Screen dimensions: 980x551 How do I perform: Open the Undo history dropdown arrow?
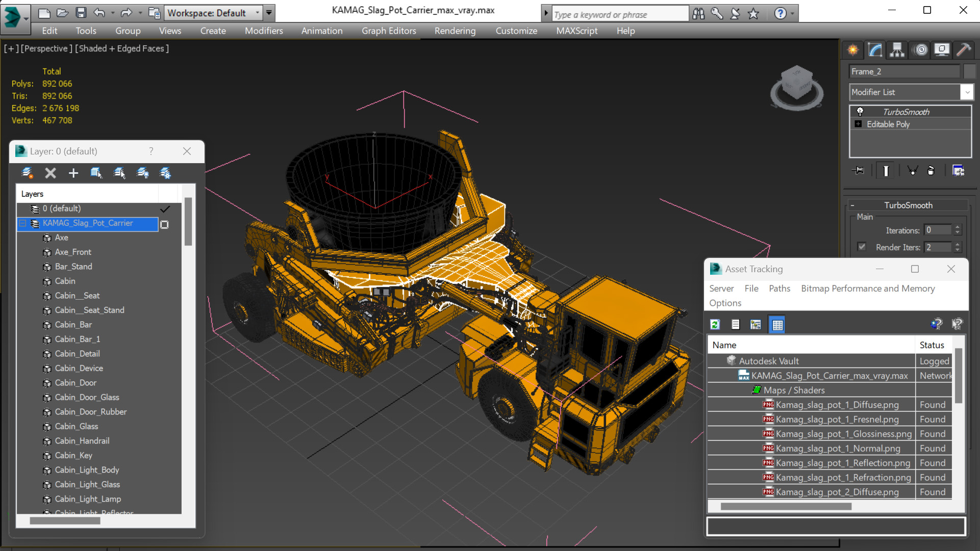click(x=112, y=13)
